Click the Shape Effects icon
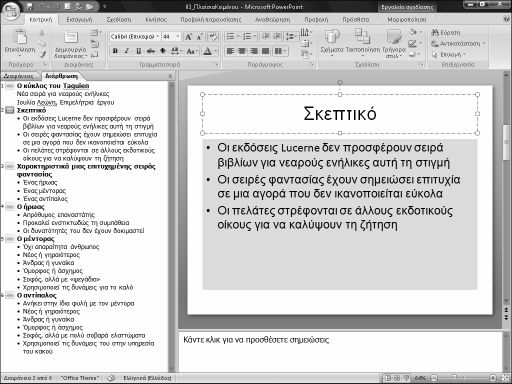Viewport: 512px width, 384px height. point(413,54)
